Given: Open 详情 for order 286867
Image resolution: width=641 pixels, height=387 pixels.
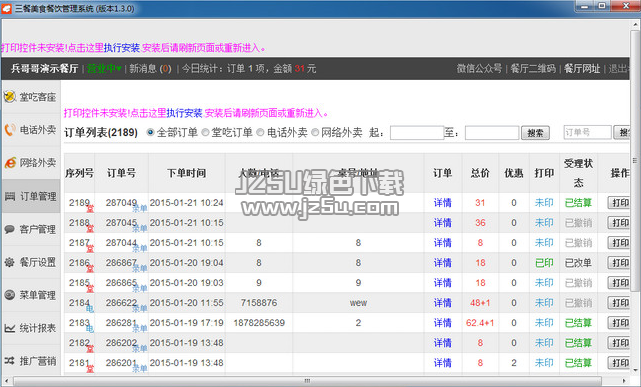Looking at the screenshot, I should [443, 263].
